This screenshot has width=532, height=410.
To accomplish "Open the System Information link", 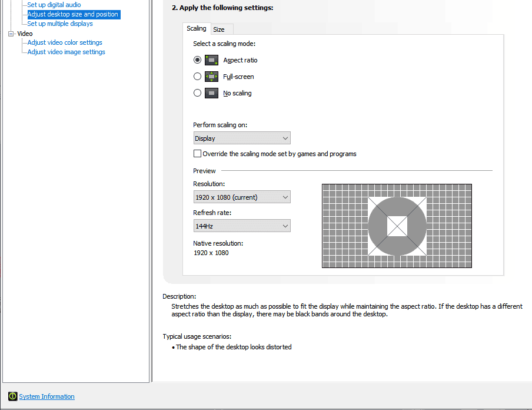I will (47, 396).
